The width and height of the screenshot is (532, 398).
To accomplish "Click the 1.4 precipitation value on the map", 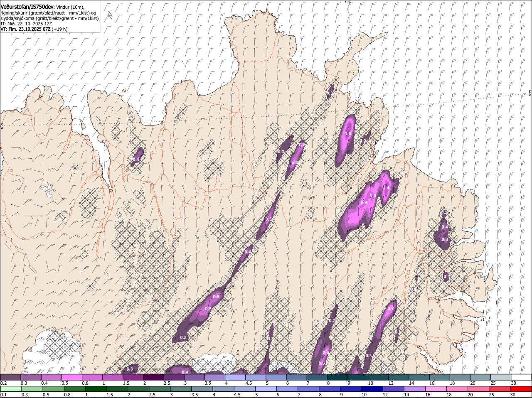I will (386, 188).
